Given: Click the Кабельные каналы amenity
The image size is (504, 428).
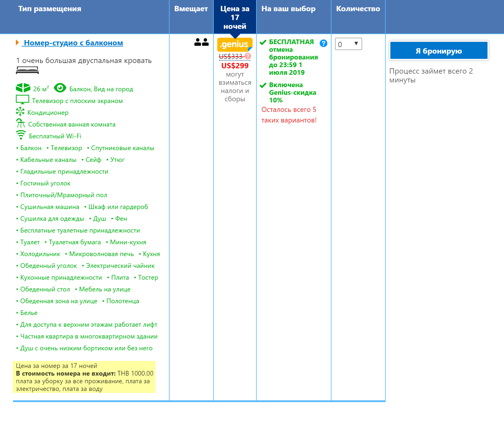Looking at the screenshot, I should (48, 160).
